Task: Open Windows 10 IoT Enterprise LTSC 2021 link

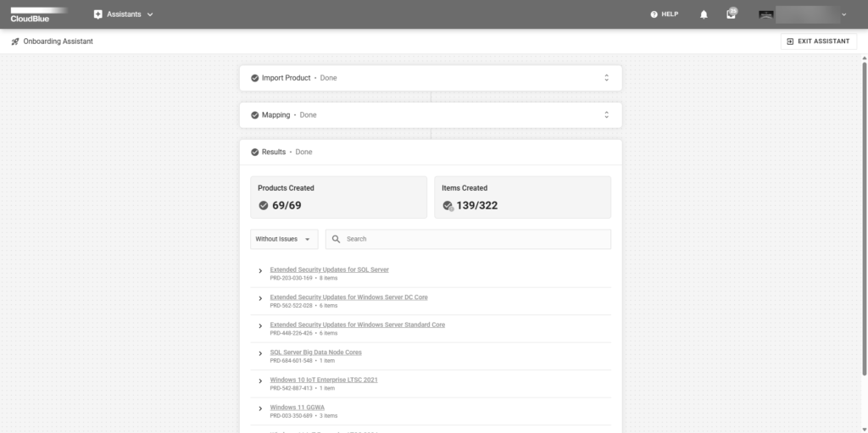Action: [324, 380]
